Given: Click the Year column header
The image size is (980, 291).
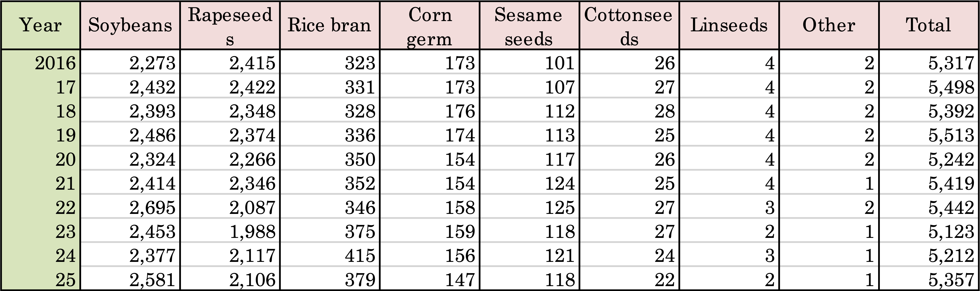Looking at the screenshot, I should point(40,25).
